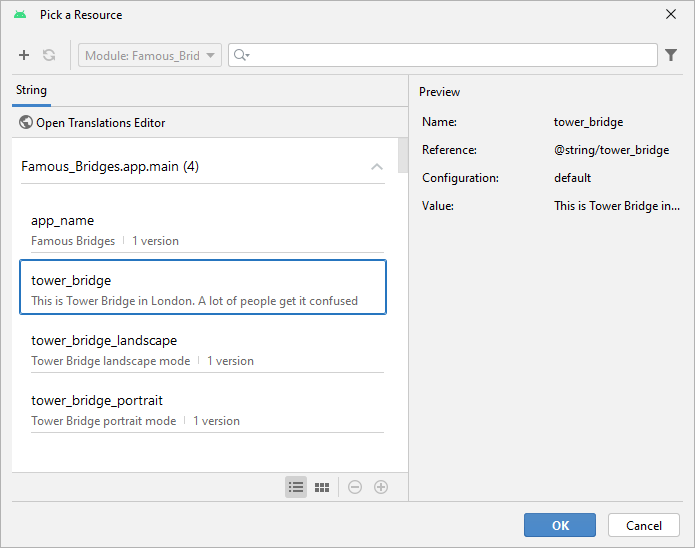695x548 pixels.
Task: Open Translations Editor link
Action: point(100,123)
